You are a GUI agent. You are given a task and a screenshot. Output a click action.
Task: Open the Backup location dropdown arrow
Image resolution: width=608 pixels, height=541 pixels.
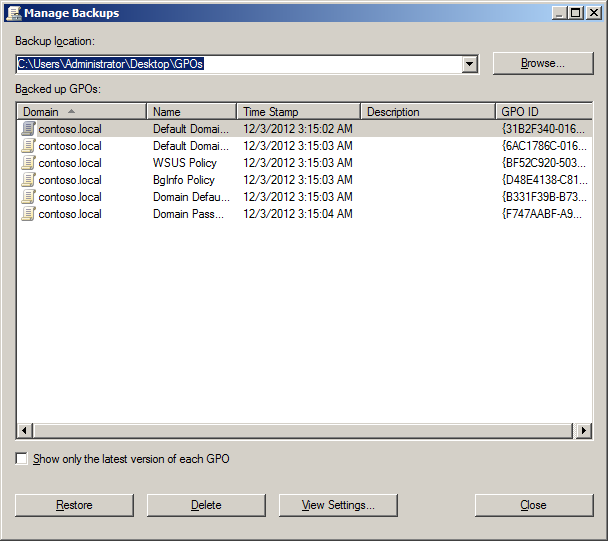coord(469,64)
